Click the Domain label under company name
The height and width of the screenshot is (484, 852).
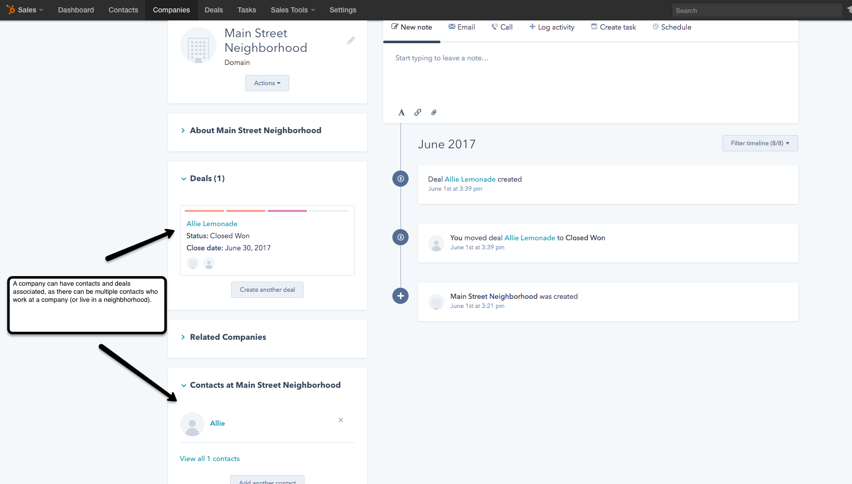(237, 62)
